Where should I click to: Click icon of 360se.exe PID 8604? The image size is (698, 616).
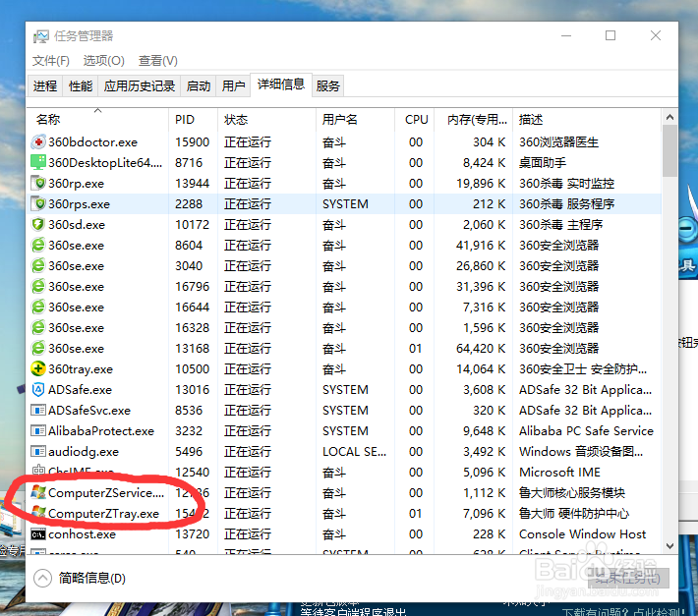point(38,245)
